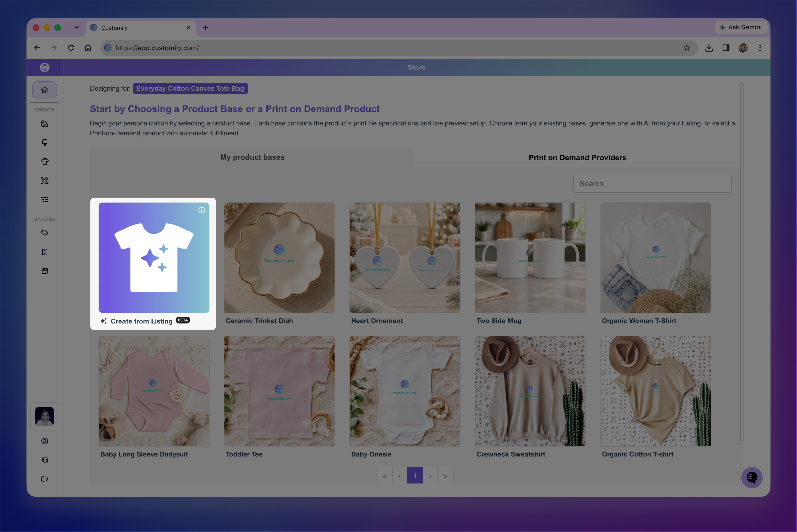
Task: Open browser downloads icon
Action: click(709, 48)
